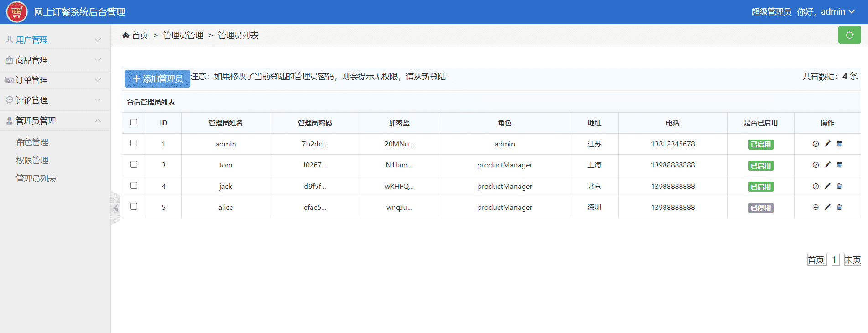
Task: Click the green refresh button
Action: (849, 35)
